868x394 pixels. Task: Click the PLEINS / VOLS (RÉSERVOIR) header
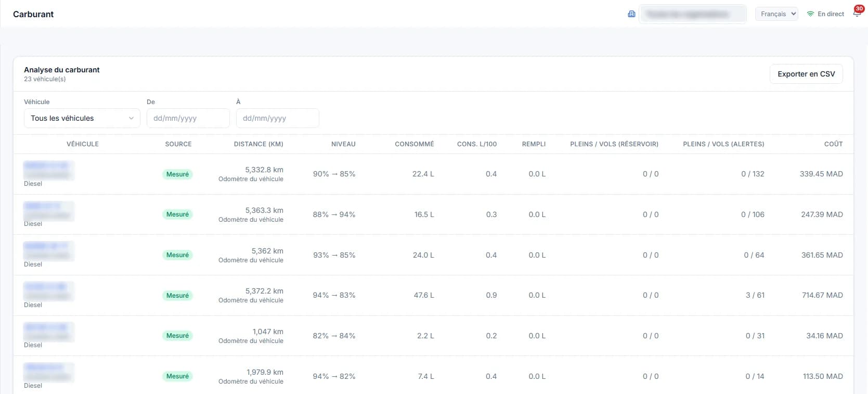(614, 144)
